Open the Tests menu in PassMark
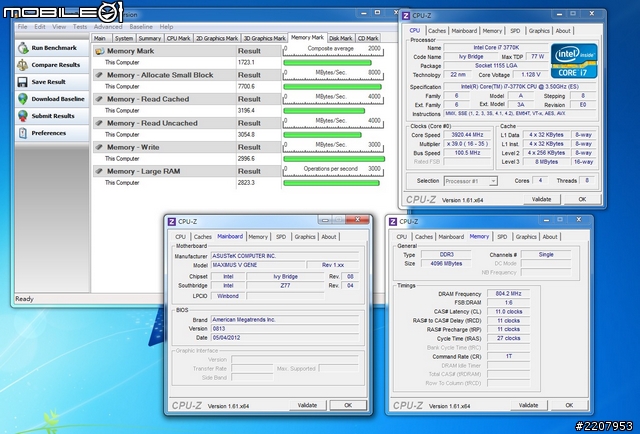This screenshot has height=434, width=640. click(x=80, y=27)
